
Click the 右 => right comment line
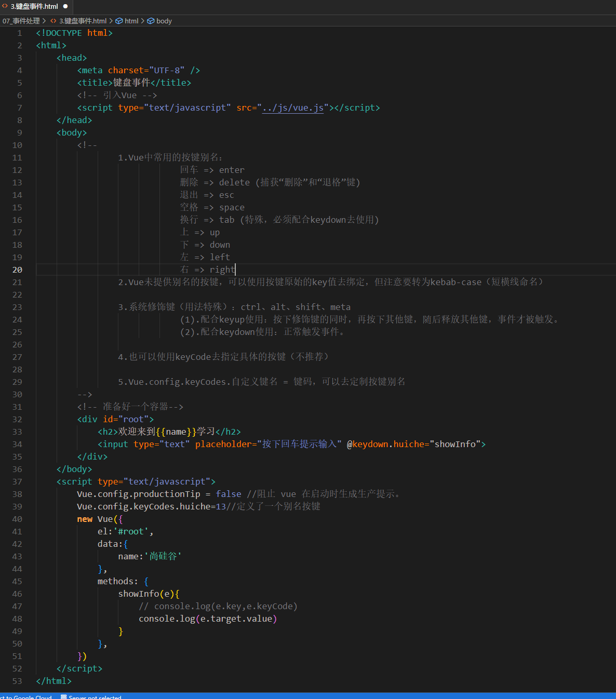[x=207, y=270]
